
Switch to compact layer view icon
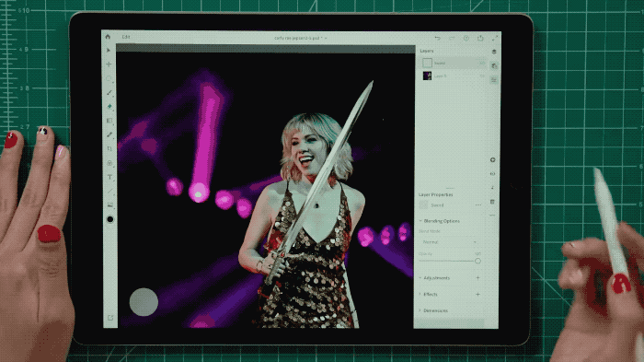[494, 52]
